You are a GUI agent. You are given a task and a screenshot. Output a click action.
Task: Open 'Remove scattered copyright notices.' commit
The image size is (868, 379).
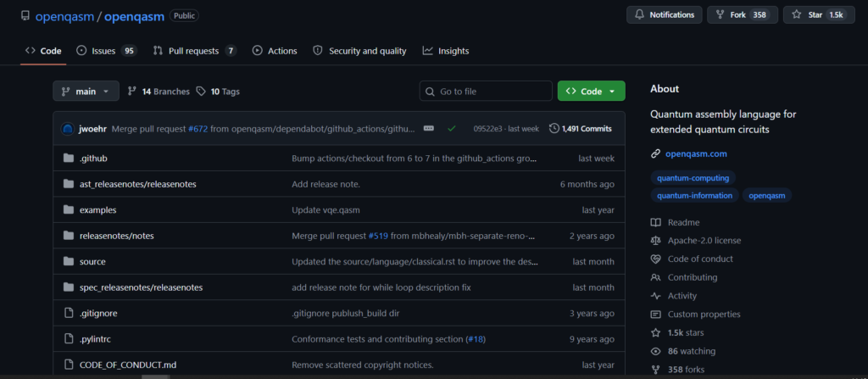pos(363,365)
